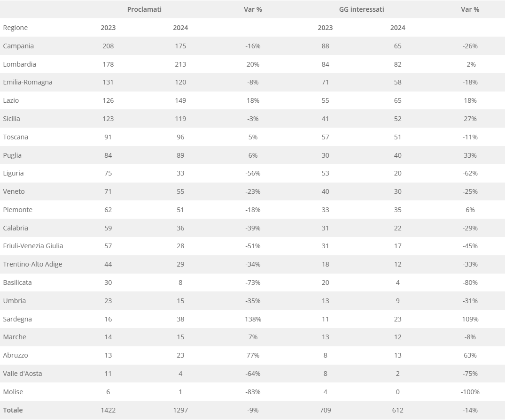Click the Totale row label
The width and height of the screenshot is (505, 420).
pos(13,410)
